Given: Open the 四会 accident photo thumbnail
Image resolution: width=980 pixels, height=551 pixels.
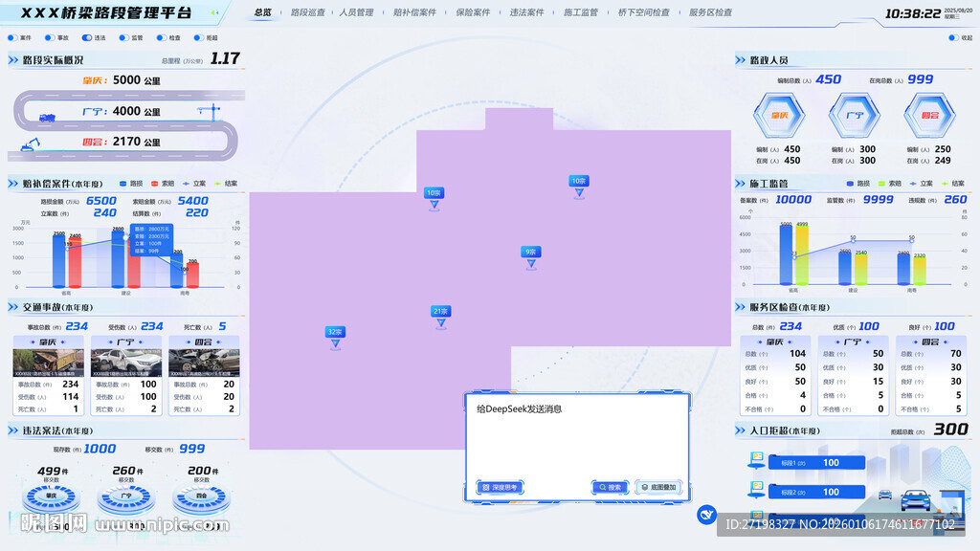Looking at the screenshot, I should pyautogui.click(x=204, y=363).
